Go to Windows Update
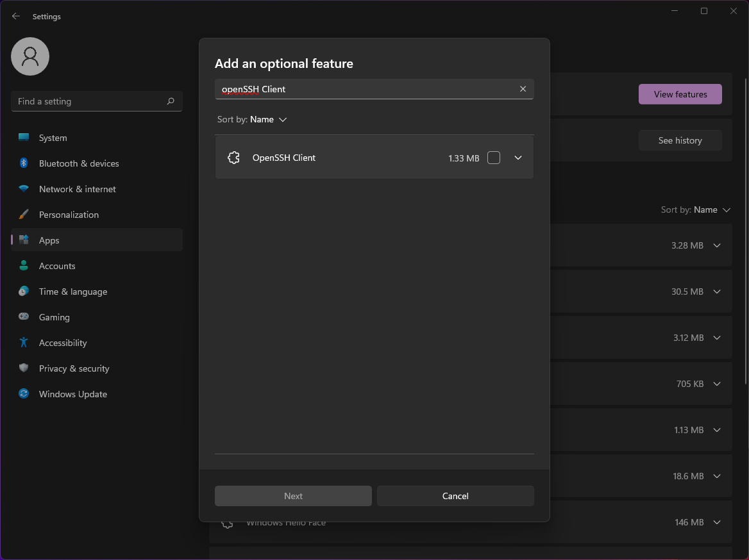Image resolution: width=749 pixels, height=560 pixels. [x=96, y=394]
